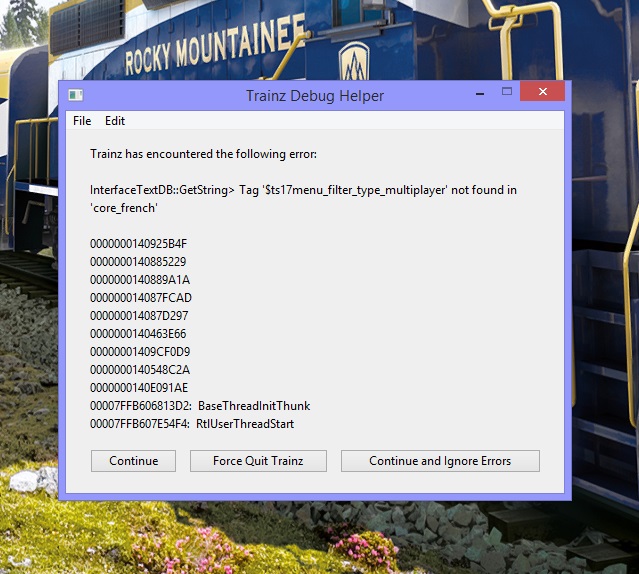Screen dimensions: 639x574
Task: Open the File menu
Action: 82,121
